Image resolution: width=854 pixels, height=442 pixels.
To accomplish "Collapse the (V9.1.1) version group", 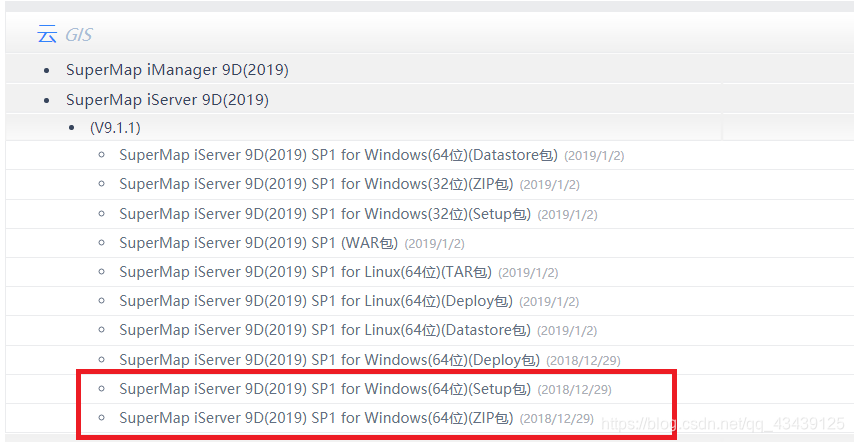I will (x=115, y=128).
